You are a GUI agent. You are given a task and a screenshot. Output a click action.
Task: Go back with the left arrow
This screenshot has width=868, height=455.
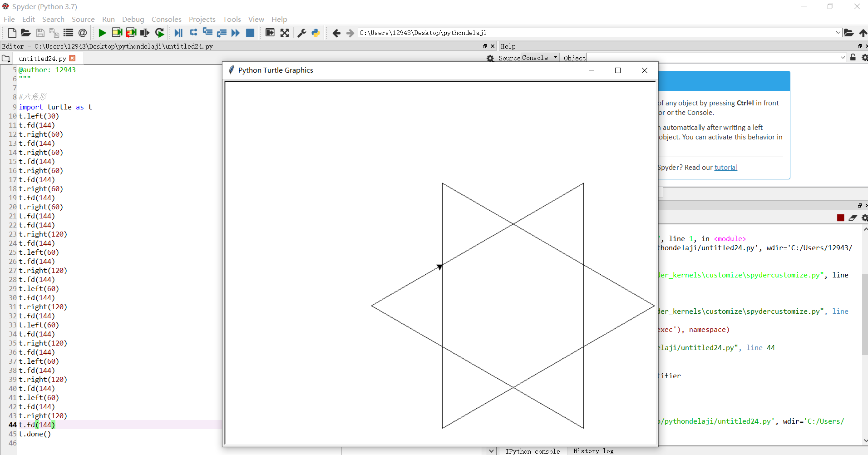pyautogui.click(x=336, y=33)
